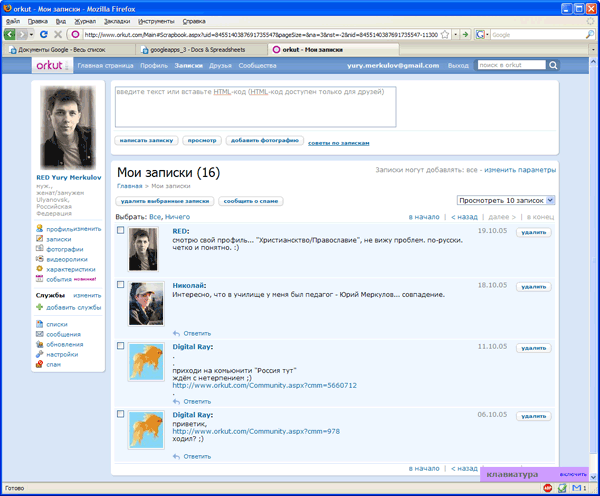
Task: Delete RED's scrap with удалить button
Action: tap(534, 232)
